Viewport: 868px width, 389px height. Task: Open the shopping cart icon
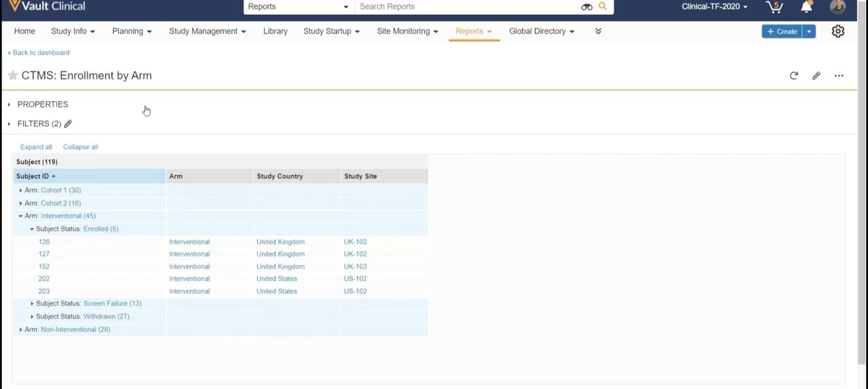pyautogui.click(x=774, y=7)
